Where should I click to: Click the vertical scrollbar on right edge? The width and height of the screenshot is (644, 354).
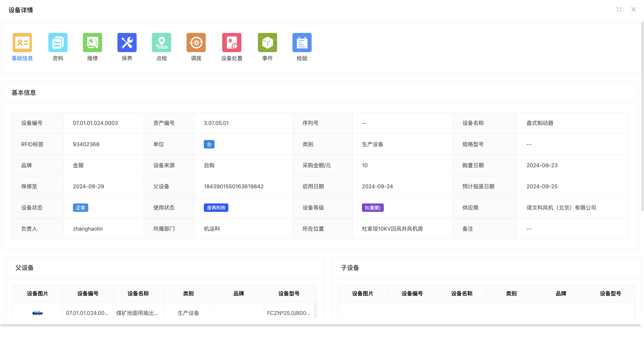tap(642, 117)
